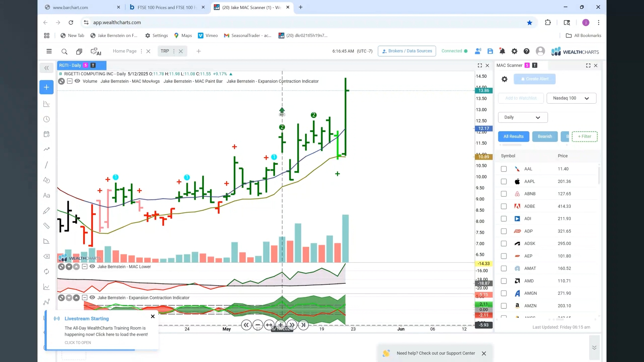The image size is (644, 362).
Task: Collapse left toolbar with double chevron
Action: (46, 68)
